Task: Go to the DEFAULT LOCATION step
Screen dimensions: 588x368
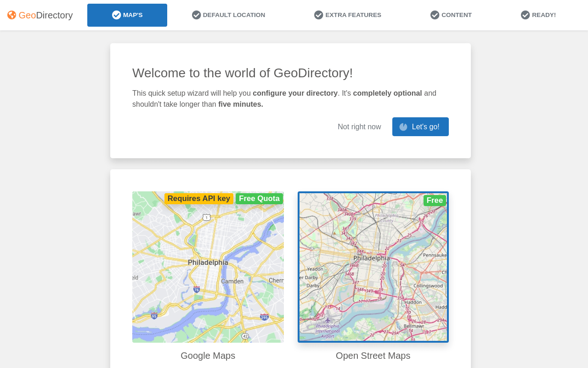Action: pyautogui.click(x=228, y=15)
